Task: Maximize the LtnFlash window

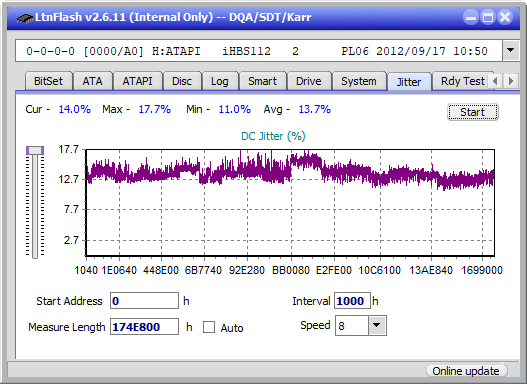Action: point(488,17)
